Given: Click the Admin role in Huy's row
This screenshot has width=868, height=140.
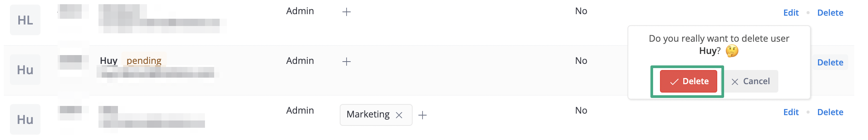Looking at the screenshot, I should 300,60.
